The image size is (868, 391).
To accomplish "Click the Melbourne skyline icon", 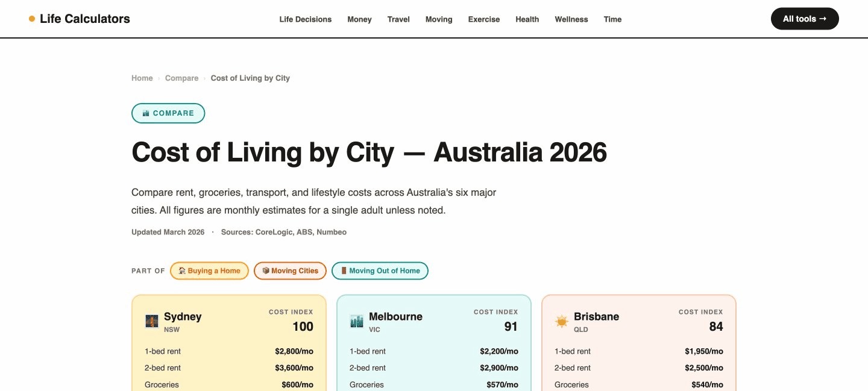I will click(x=356, y=321).
